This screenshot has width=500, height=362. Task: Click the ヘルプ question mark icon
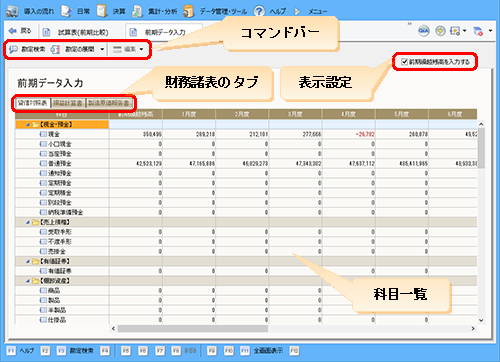(259, 11)
